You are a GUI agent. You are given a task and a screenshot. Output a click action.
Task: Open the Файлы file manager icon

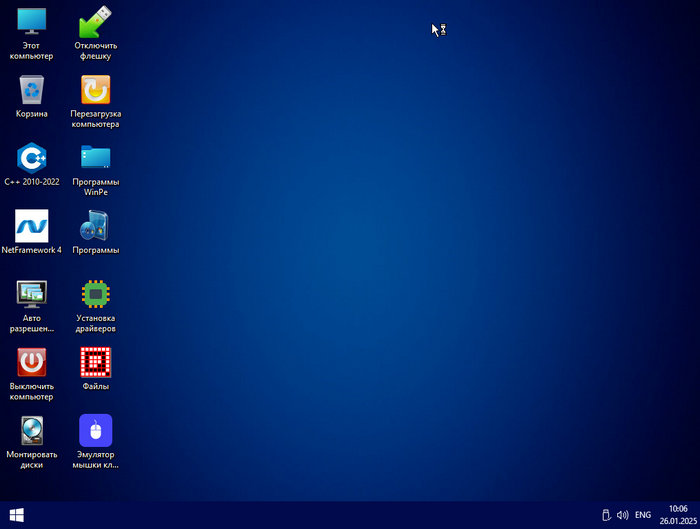[x=95, y=362]
